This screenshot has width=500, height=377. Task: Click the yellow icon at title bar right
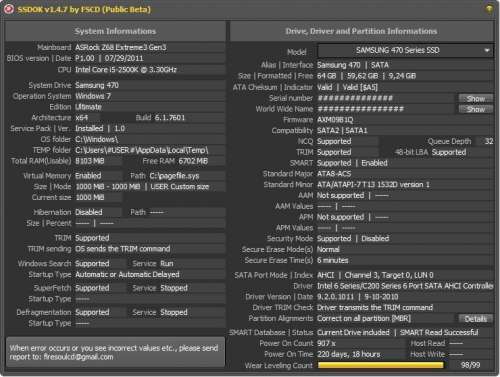pyautogui.click(x=489, y=9)
